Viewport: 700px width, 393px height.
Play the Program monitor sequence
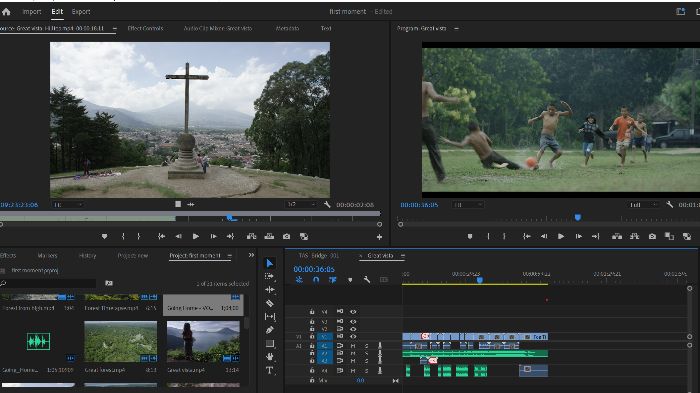coord(561,236)
